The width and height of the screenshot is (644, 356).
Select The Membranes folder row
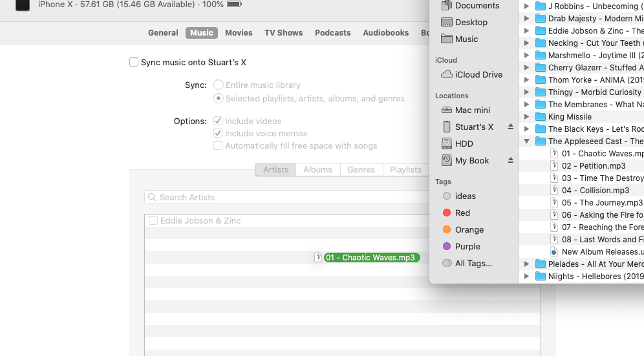tap(582, 104)
